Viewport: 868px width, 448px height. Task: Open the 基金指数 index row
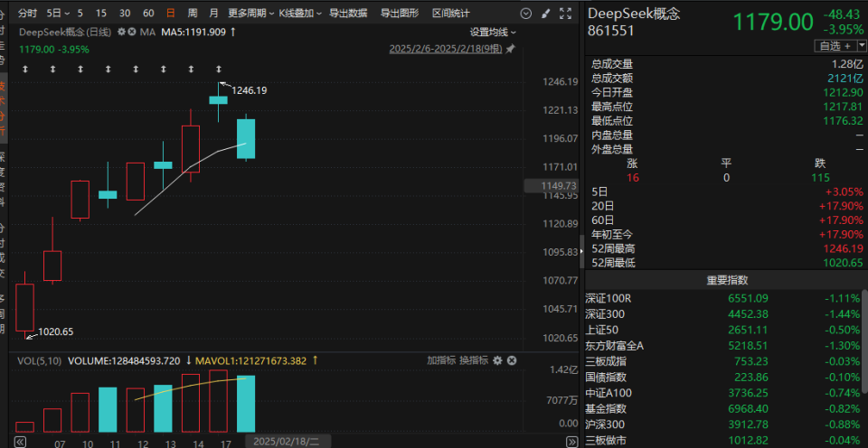tap(723, 409)
